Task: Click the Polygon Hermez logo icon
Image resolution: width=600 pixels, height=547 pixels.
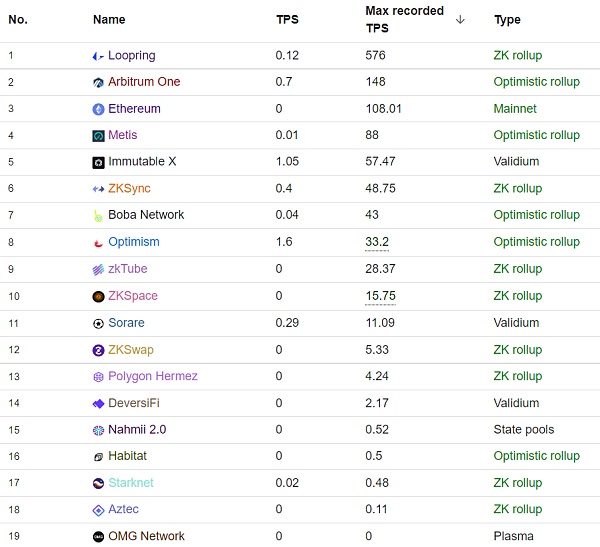Action: 98,377
